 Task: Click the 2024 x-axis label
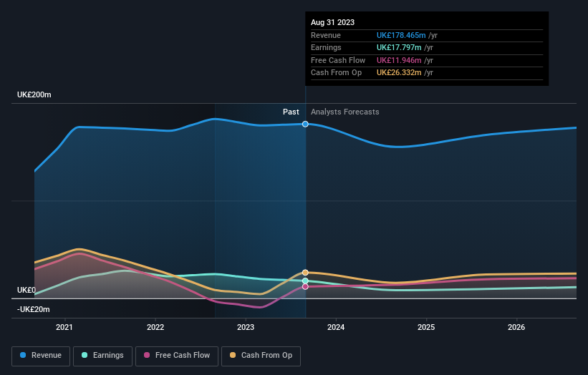336,327
